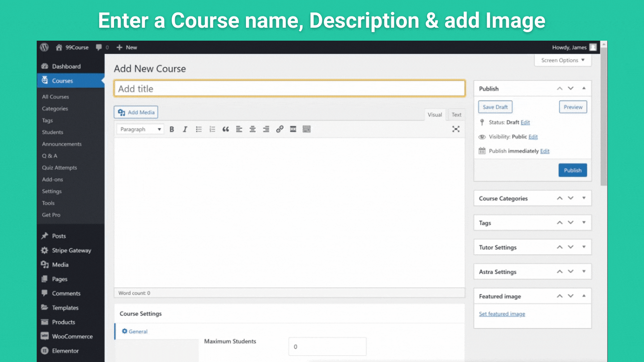
Task: Open the Paragraph format dropdown
Action: pyautogui.click(x=140, y=129)
